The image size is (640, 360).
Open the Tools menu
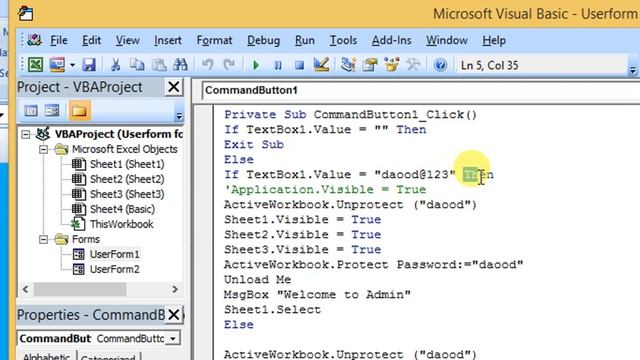click(343, 40)
